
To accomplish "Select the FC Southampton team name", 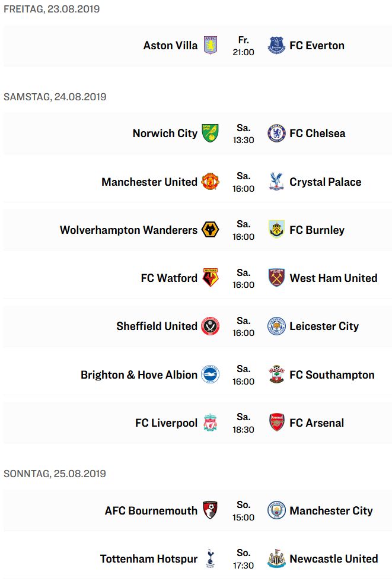I will (x=332, y=374).
